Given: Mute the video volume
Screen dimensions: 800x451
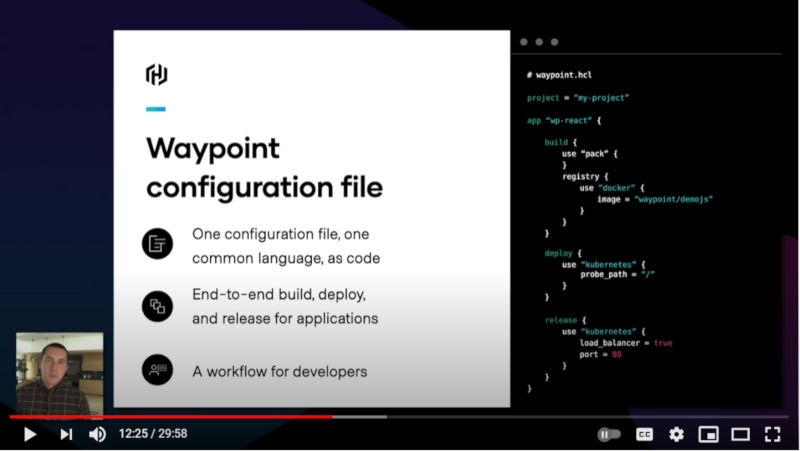Looking at the screenshot, I should tap(97, 434).
